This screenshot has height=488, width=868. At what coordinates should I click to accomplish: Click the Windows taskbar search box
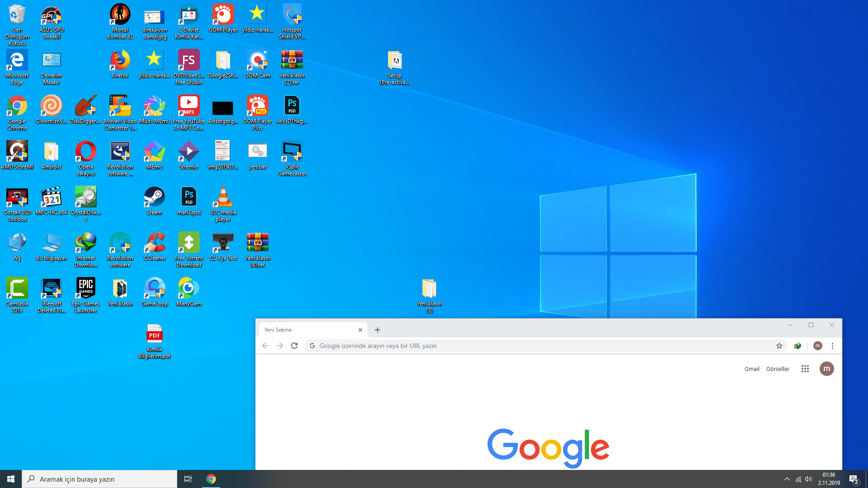tap(99, 479)
